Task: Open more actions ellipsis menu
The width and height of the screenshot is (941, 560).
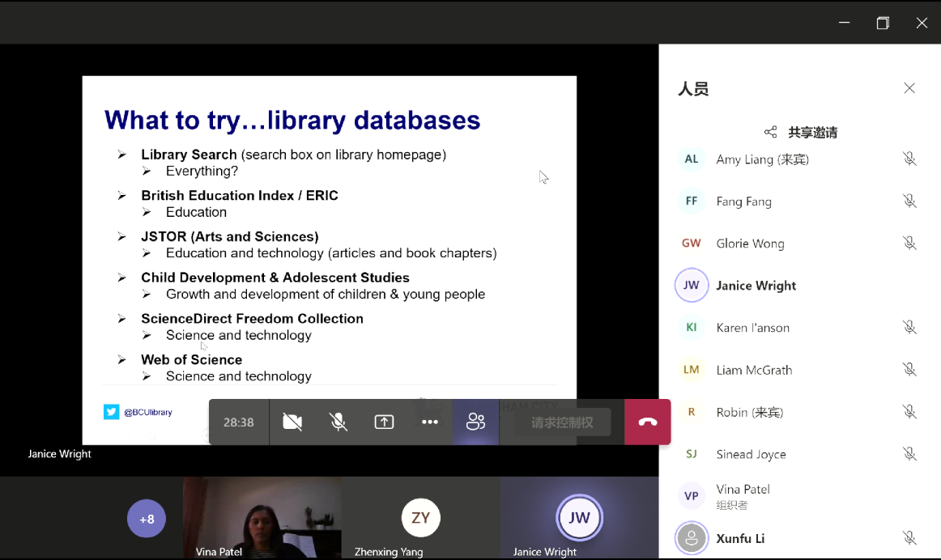Action: pos(430,422)
